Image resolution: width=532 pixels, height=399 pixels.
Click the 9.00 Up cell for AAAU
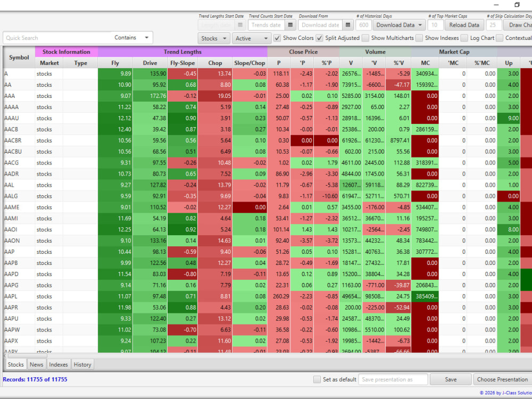click(x=509, y=118)
